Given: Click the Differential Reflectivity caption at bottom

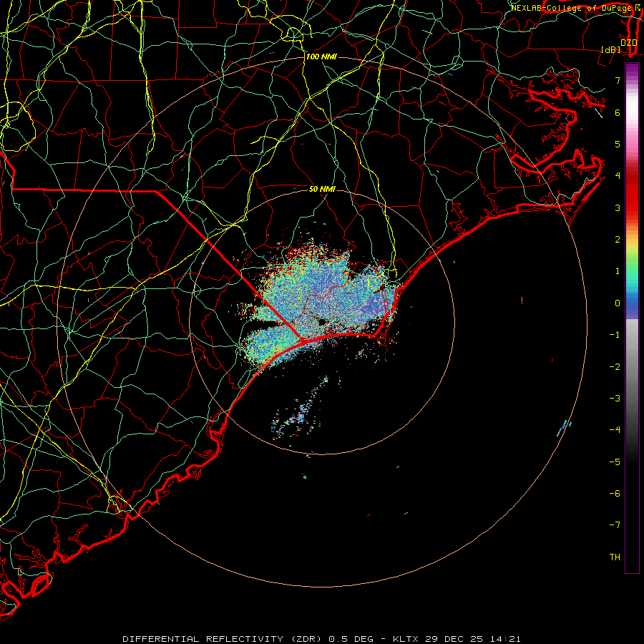Looking at the screenshot, I should tap(321, 639).
